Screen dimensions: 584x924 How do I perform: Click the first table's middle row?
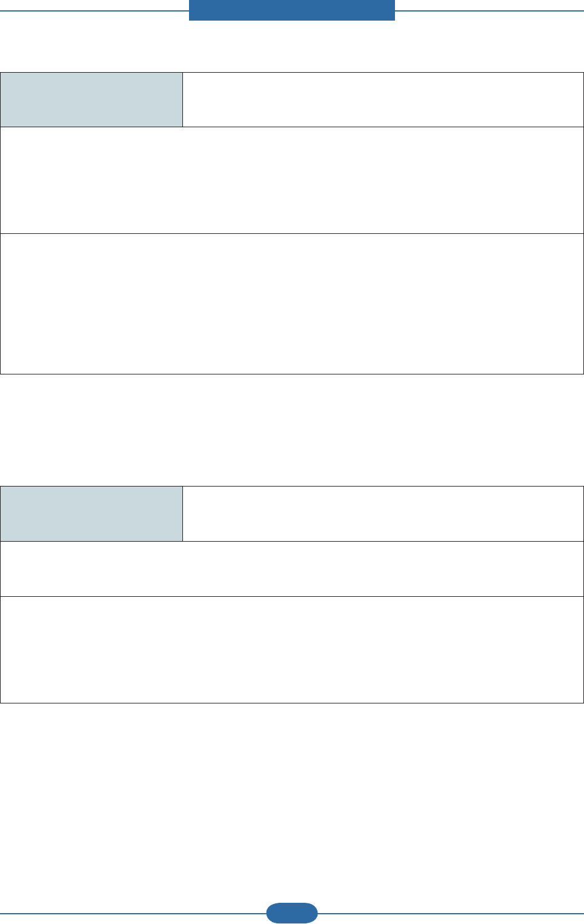click(x=291, y=180)
